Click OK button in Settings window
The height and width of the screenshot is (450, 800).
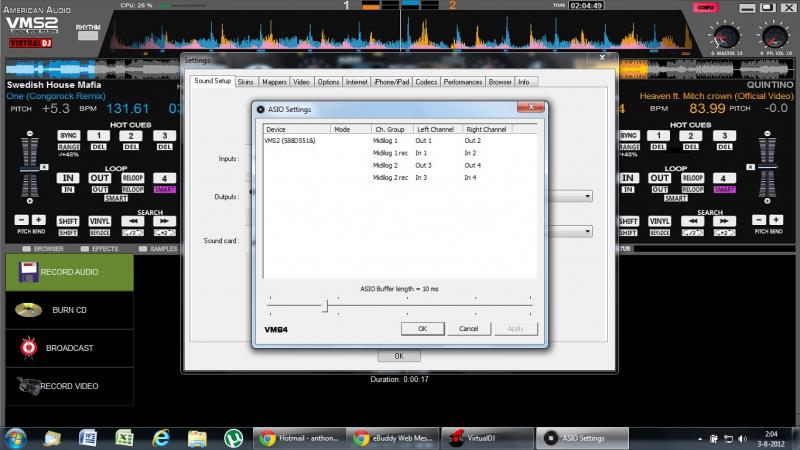[x=399, y=356]
